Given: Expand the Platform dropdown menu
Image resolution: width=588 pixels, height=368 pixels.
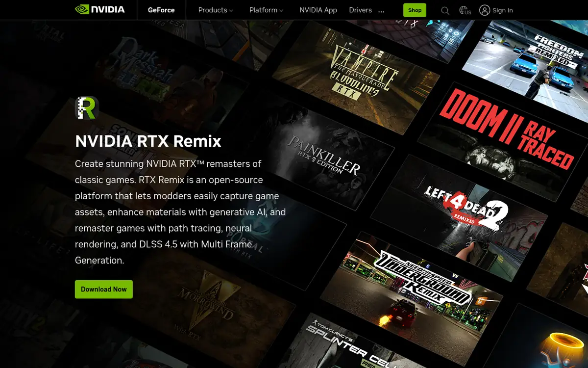Looking at the screenshot, I should (266, 10).
